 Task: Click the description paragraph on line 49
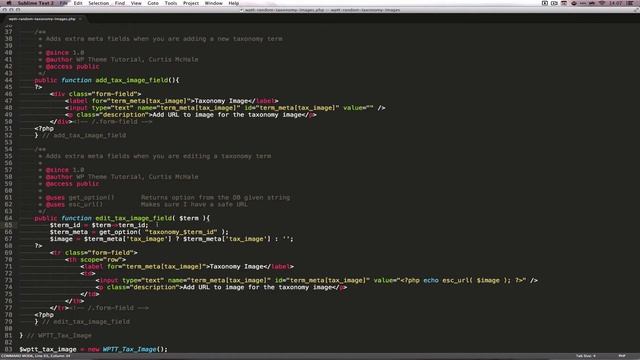pyautogui.click(x=191, y=115)
